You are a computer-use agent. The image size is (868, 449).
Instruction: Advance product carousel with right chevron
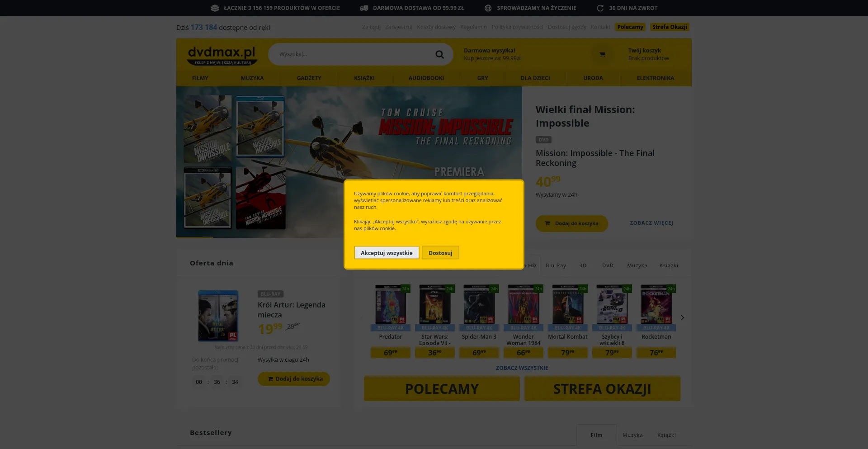click(682, 318)
